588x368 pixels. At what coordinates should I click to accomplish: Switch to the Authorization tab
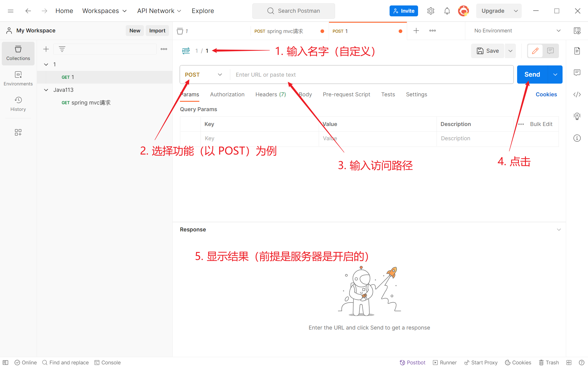click(227, 94)
